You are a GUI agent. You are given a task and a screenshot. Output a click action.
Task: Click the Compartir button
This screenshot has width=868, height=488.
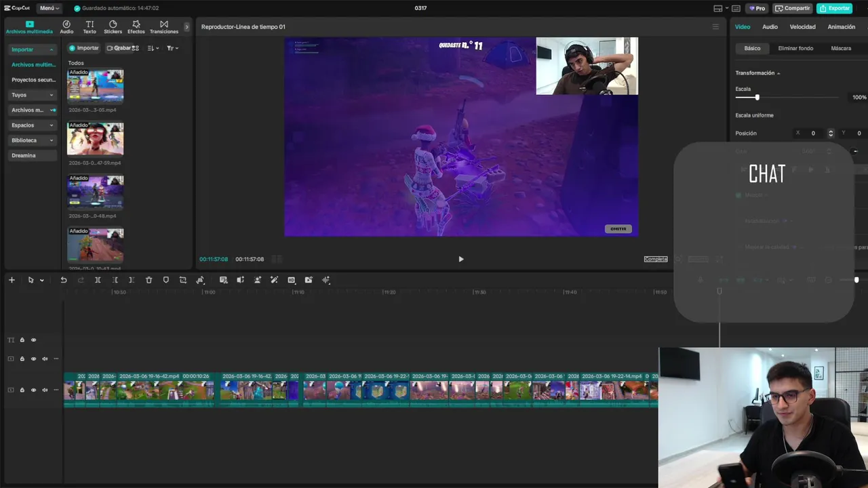tap(793, 8)
